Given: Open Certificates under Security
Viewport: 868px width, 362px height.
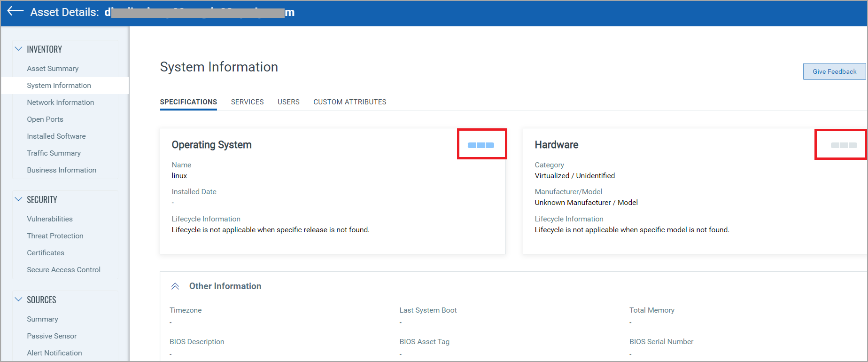Looking at the screenshot, I should click(x=46, y=253).
